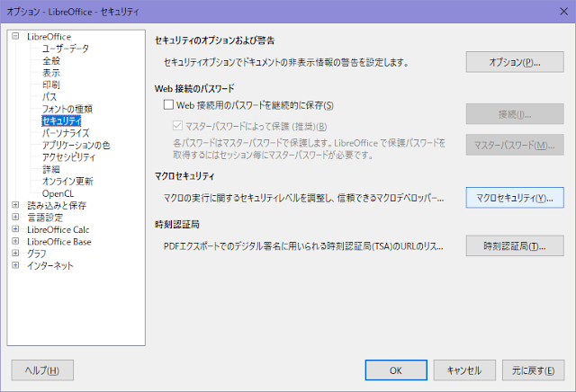Expand the インターネット tree node
The height and width of the screenshot is (392, 576).
click(x=15, y=265)
